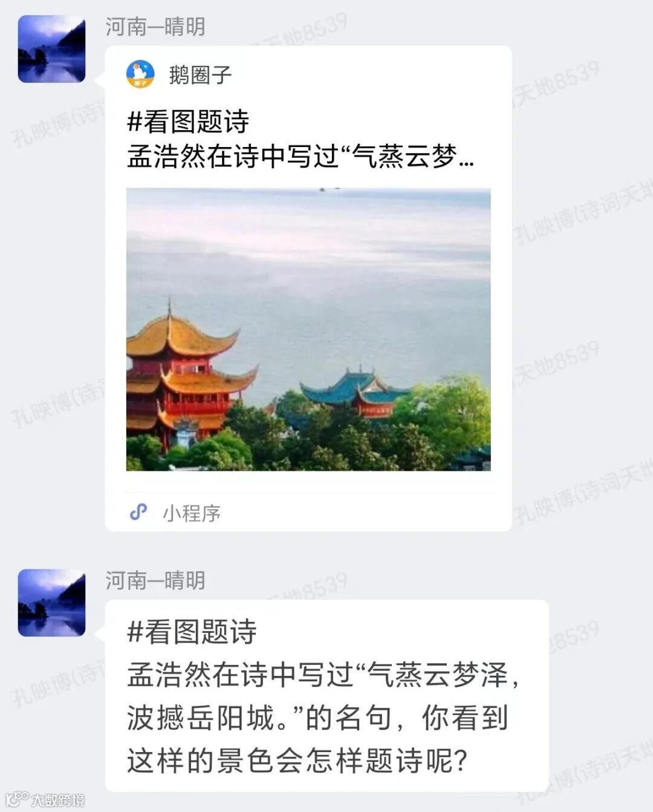The height and width of the screenshot is (812, 653).
Task: Open the first 河南—晴明 avatar
Action: click(x=51, y=49)
